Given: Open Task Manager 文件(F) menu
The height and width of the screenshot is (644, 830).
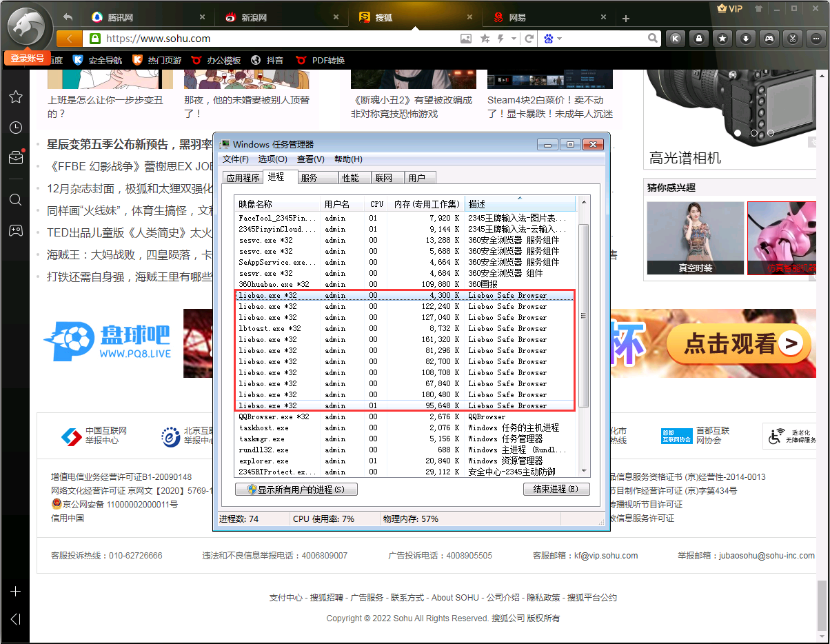Looking at the screenshot, I should point(235,159).
